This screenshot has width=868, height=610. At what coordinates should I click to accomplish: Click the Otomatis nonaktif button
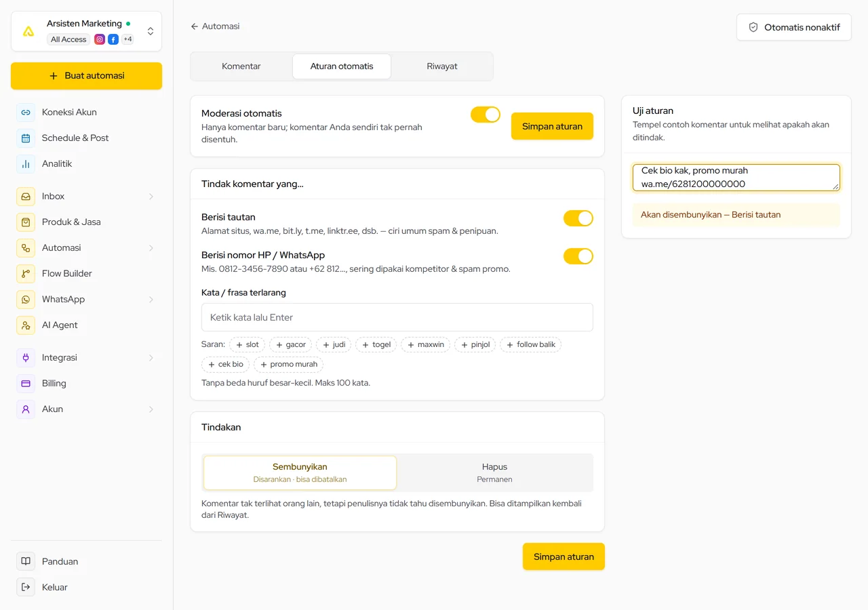(794, 27)
